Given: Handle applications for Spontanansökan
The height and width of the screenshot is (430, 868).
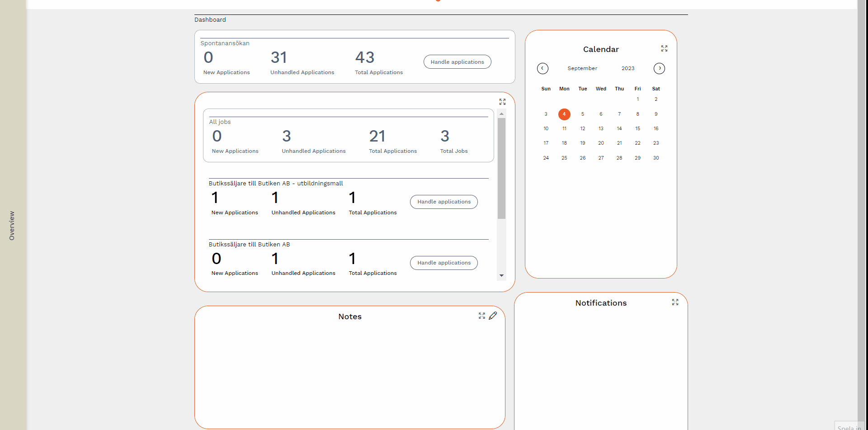Looking at the screenshot, I should click(457, 62).
